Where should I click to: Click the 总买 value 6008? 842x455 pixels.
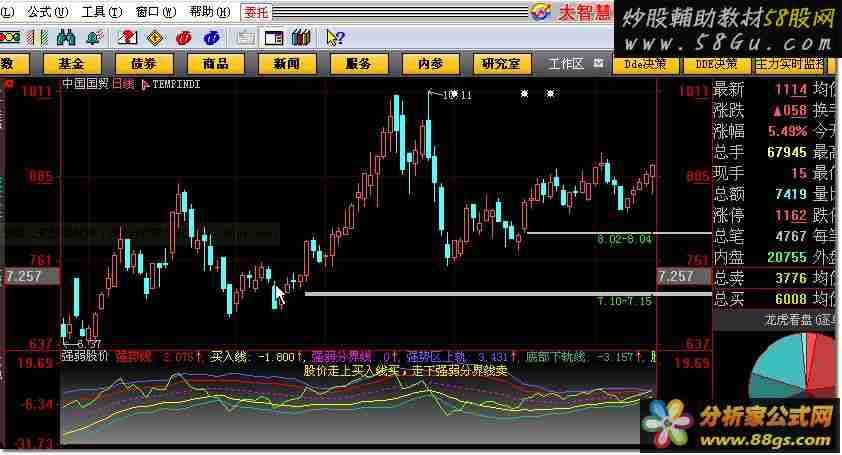(x=790, y=299)
